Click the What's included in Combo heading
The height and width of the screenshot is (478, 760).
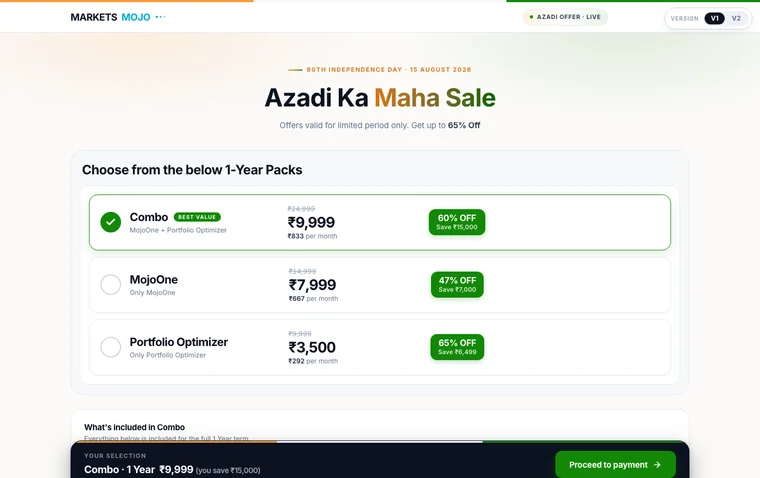tap(134, 427)
